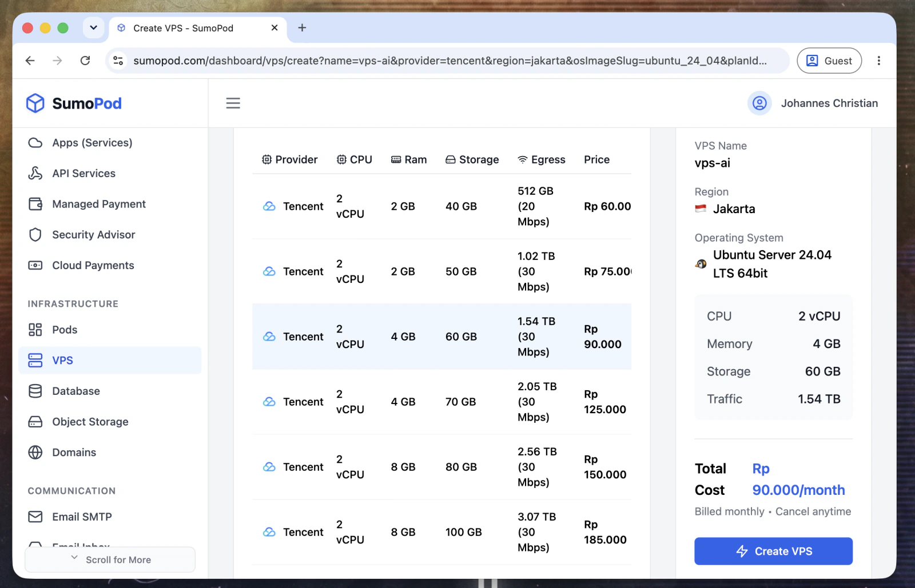
Task: Click the Security Advisor shield icon
Action: click(x=35, y=235)
